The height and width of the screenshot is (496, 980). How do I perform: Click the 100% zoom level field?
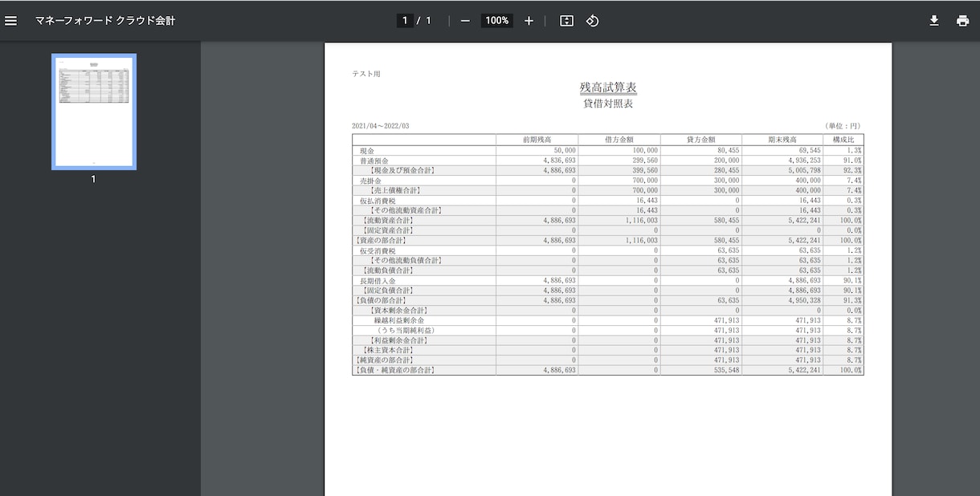(497, 21)
